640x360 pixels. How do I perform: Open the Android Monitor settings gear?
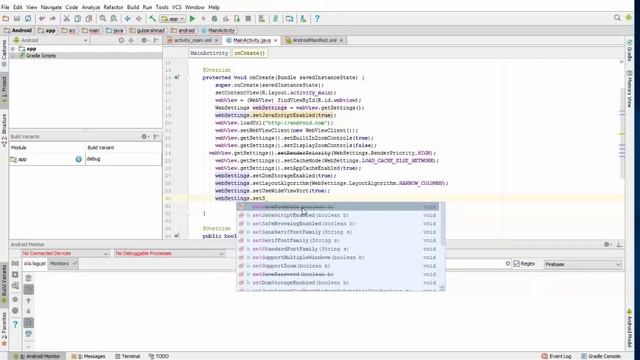tap(607, 244)
